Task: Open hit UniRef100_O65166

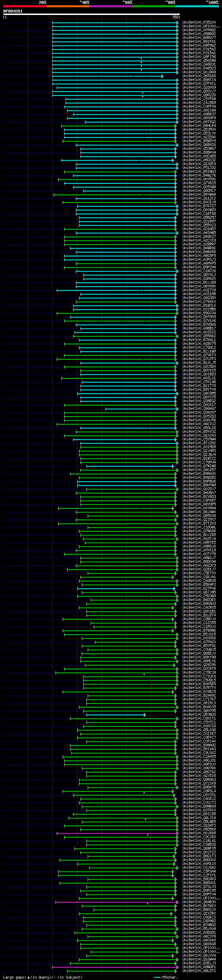Action: (199, 76)
